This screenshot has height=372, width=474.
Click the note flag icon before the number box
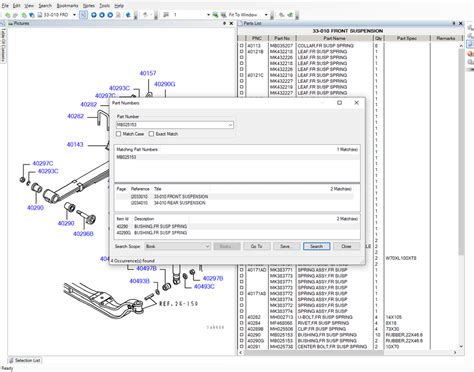(166, 15)
